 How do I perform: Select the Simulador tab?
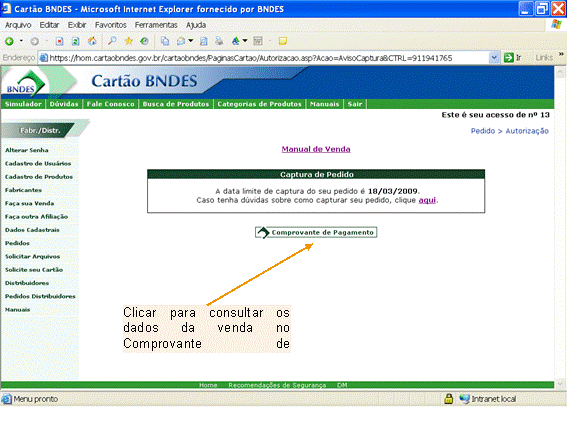(x=23, y=104)
